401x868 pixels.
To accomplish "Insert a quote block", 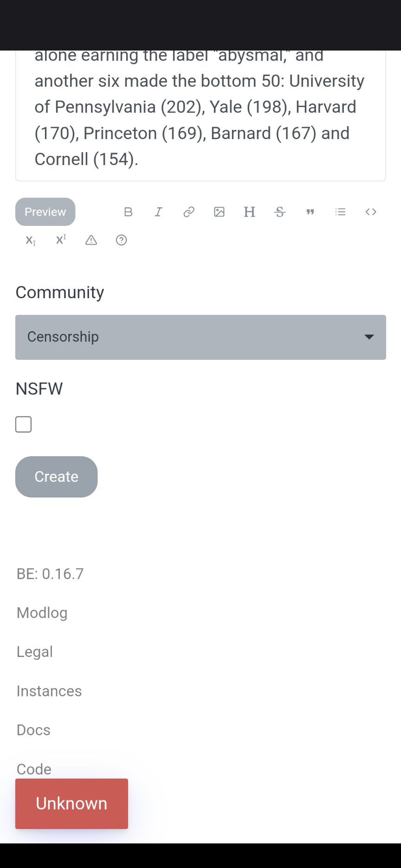I will tap(310, 212).
